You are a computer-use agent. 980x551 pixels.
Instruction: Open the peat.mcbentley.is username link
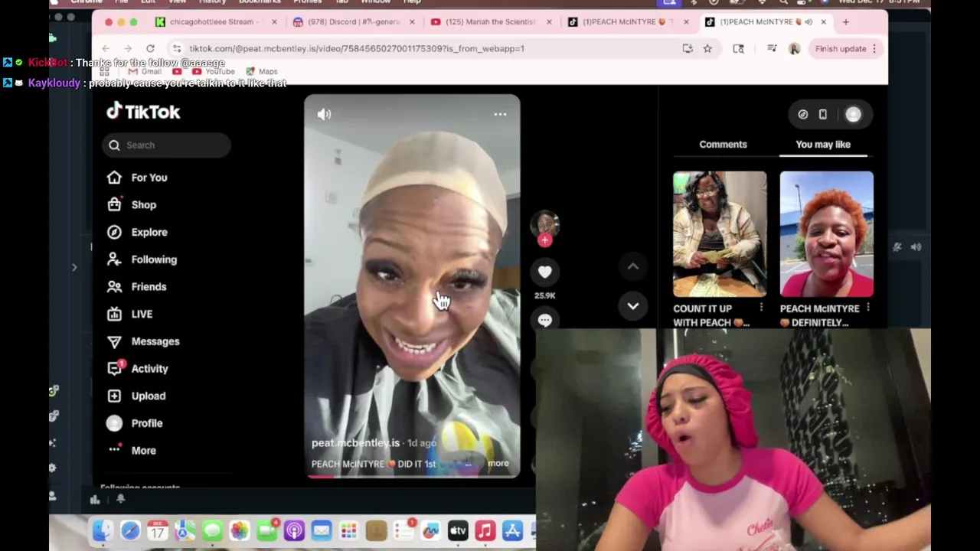(x=355, y=443)
